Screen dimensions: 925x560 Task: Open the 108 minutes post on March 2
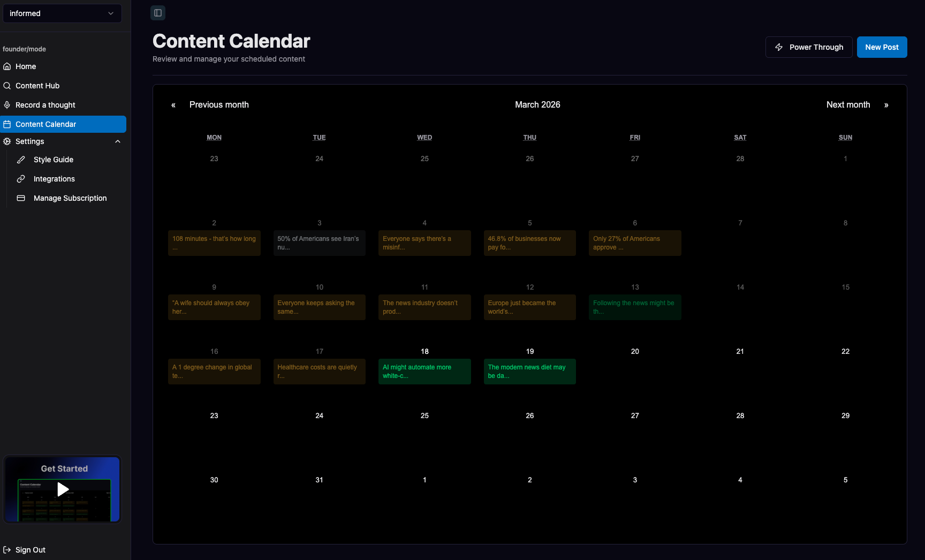click(x=214, y=243)
